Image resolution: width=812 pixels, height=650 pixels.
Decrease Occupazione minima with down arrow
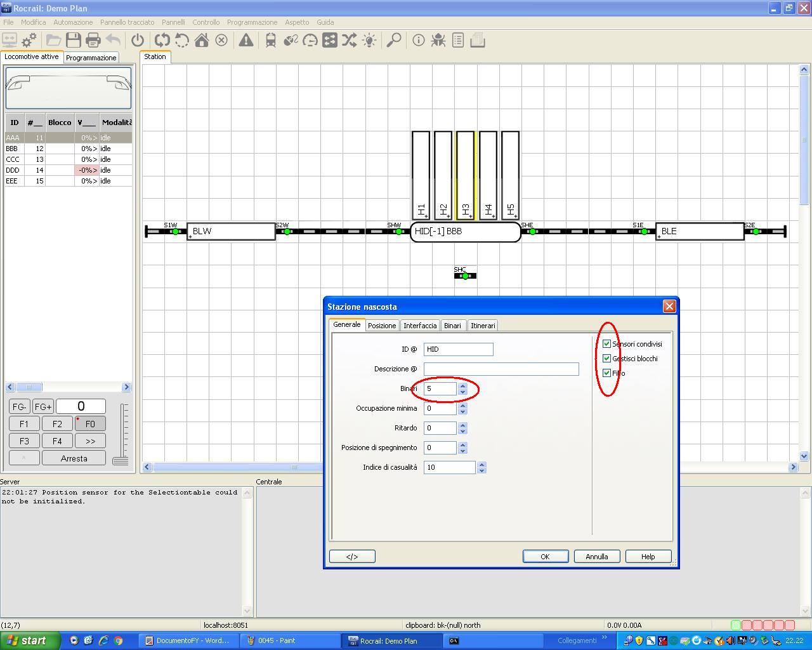[x=462, y=412]
